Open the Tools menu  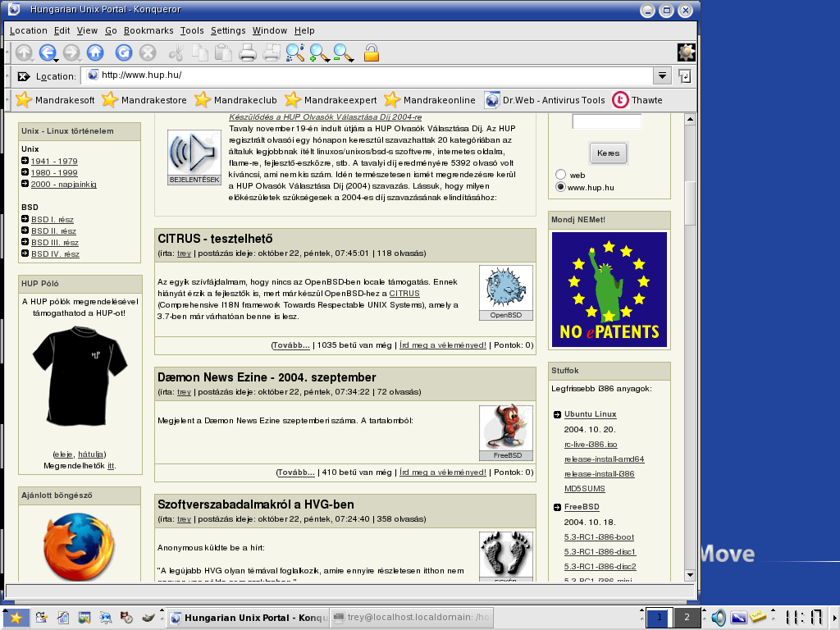(x=192, y=30)
